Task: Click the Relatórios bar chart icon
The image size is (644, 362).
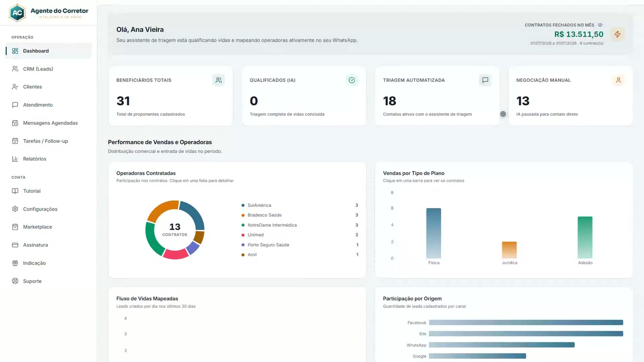Action: coord(15,159)
